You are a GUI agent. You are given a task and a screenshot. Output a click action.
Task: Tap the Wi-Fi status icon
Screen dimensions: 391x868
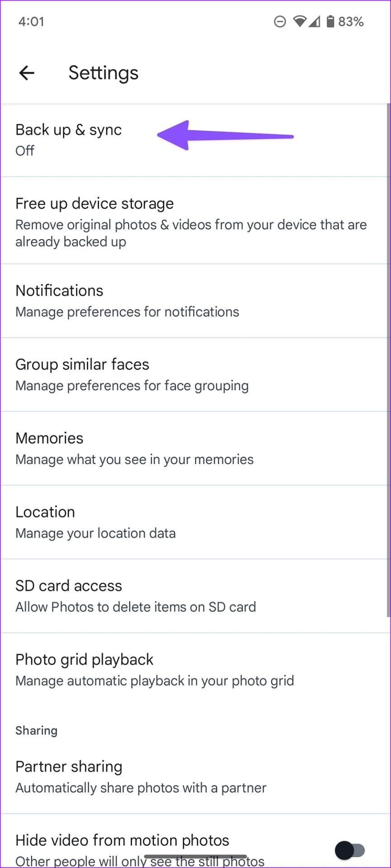coord(299,21)
